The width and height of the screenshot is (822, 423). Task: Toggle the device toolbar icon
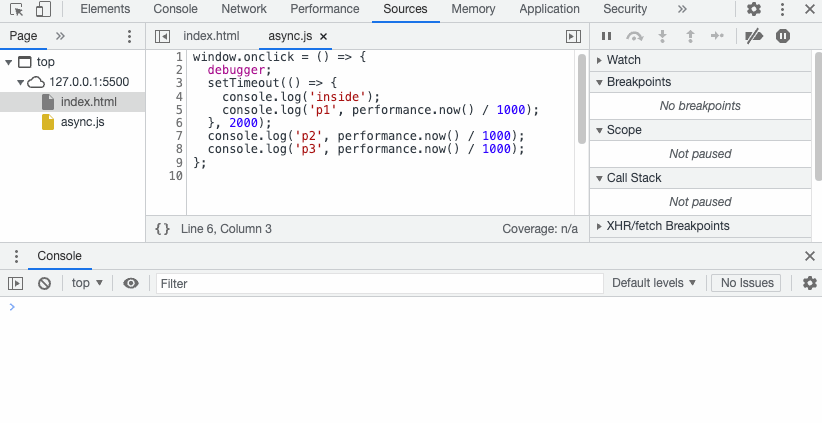pos(43,9)
